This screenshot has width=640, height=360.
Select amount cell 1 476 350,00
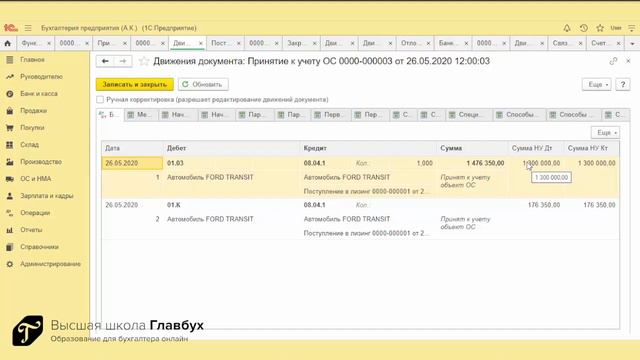coord(485,163)
